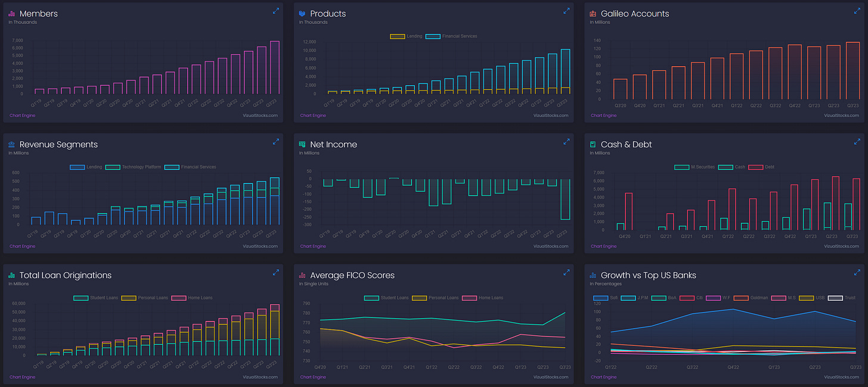Click the Growth vs Top US Banks title
This screenshot has height=387, width=868.
pyautogui.click(x=649, y=275)
